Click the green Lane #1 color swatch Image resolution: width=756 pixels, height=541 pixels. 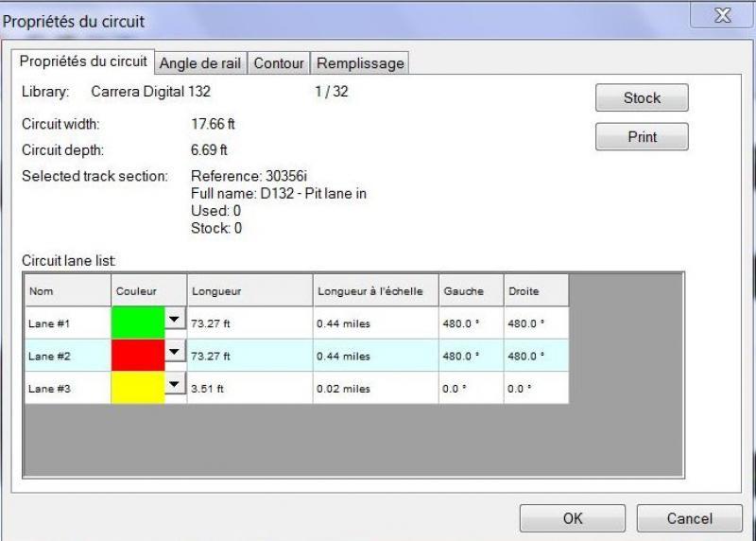pos(138,323)
